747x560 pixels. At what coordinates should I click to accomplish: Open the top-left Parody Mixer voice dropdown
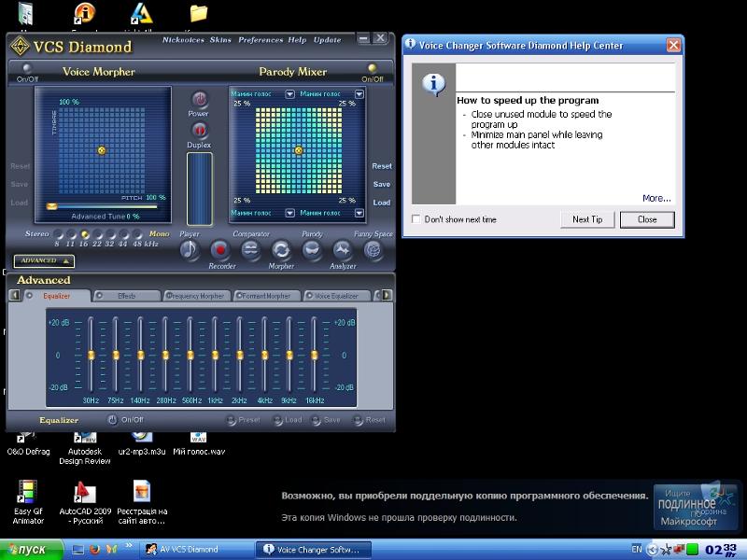(x=290, y=94)
